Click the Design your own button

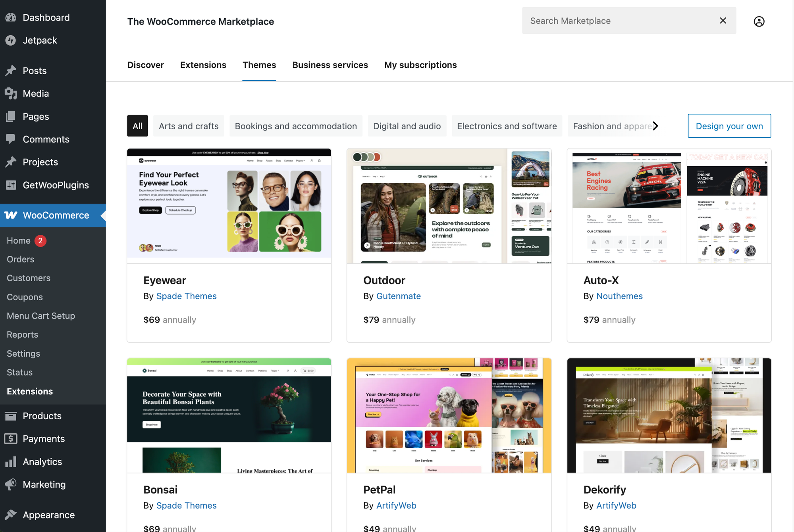pos(729,126)
